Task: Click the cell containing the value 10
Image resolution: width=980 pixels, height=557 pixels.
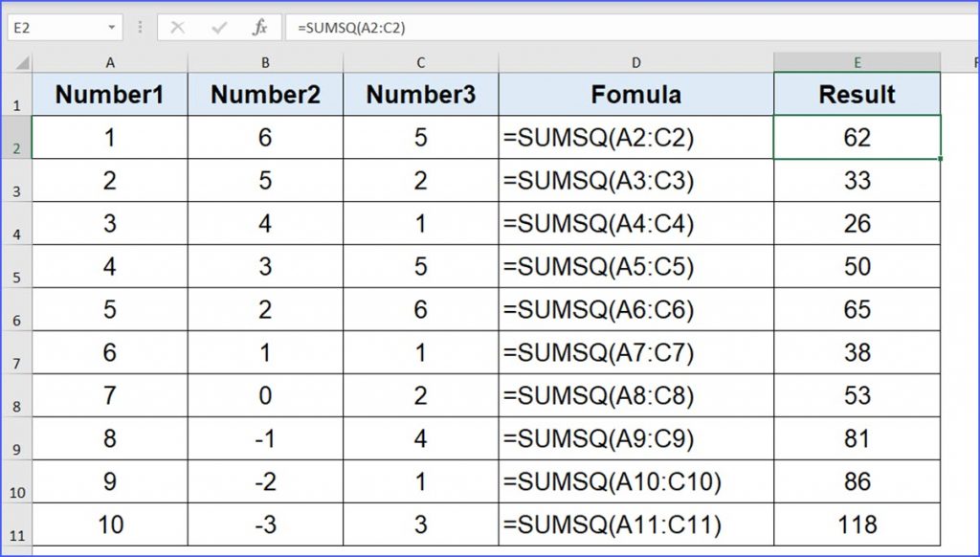Action: pyautogui.click(x=110, y=524)
